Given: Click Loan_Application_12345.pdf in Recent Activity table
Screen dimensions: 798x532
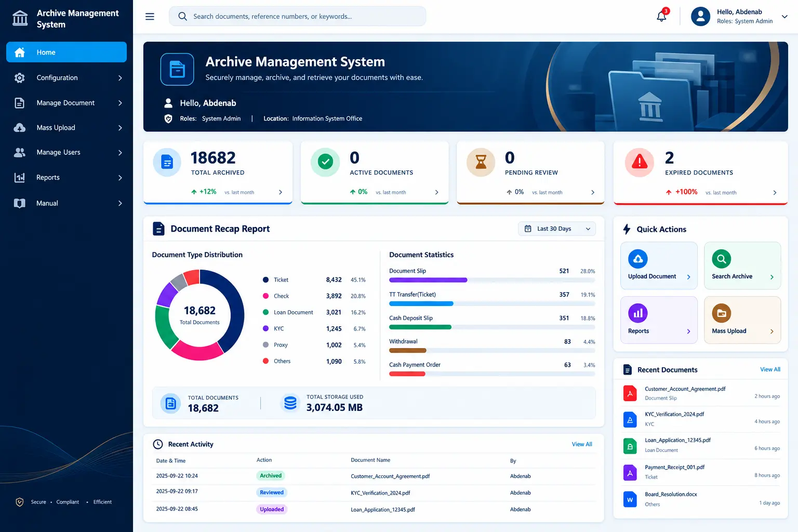Looking at the screenshot, I should pos(383,510).
